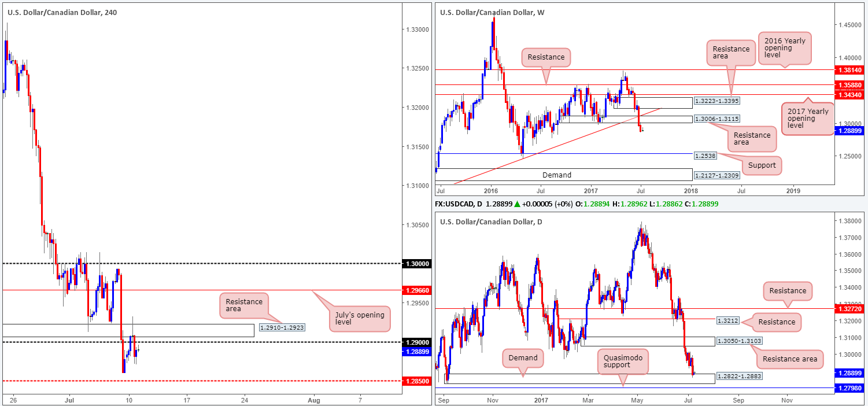868x406 pixels.
Task: Select the weekly chart title 'U.S. Dollar/Canadian Dollar, W'
Action: [x=492, y=12]
